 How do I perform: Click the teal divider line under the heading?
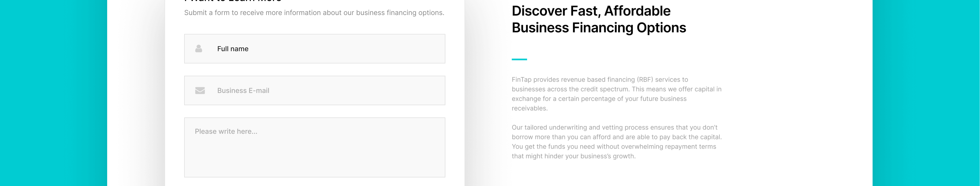pyautogui.click(x=519, y=59)
